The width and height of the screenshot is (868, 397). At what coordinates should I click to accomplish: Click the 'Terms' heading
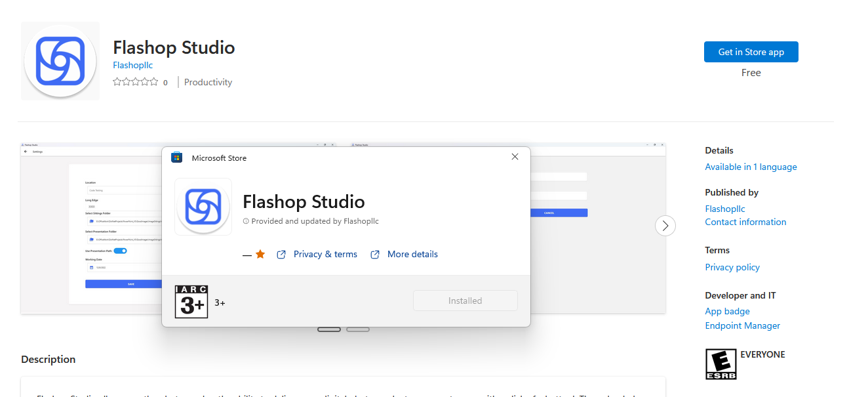(x=717, y=250)
